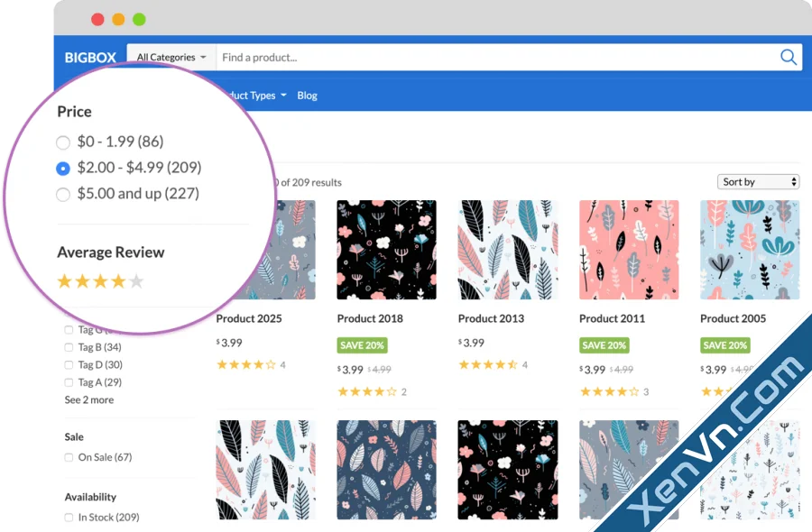The image size is (812, 532).
Task: Click the Product 2025 title link
Action: pos(249,318)
